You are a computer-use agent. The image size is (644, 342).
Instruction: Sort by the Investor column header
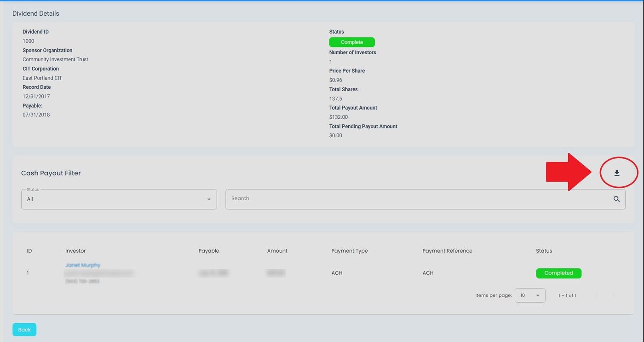[75, 251]
